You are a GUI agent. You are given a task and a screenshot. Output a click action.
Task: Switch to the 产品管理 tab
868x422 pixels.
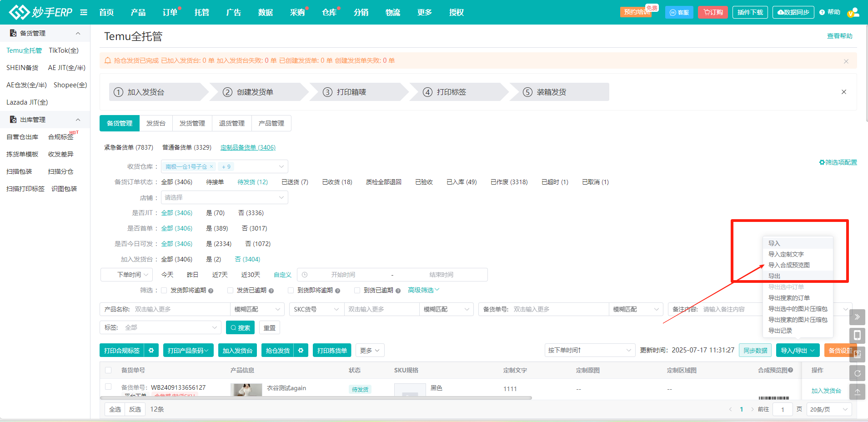[271, 123]
